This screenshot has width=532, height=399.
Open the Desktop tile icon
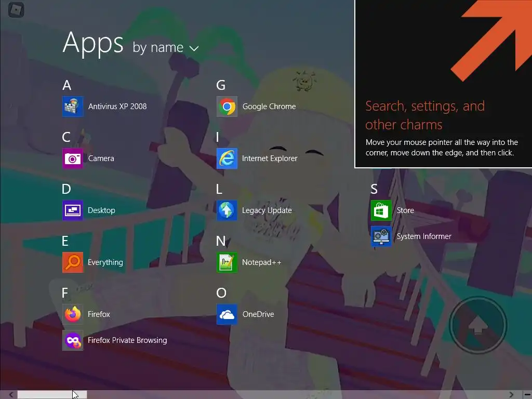(x=73, y=210)
